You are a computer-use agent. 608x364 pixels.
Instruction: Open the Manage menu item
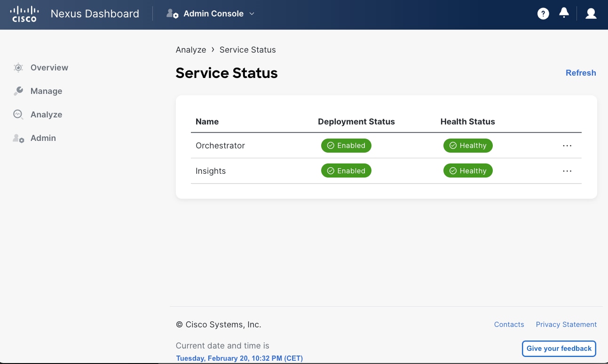[x=46, y=91]
